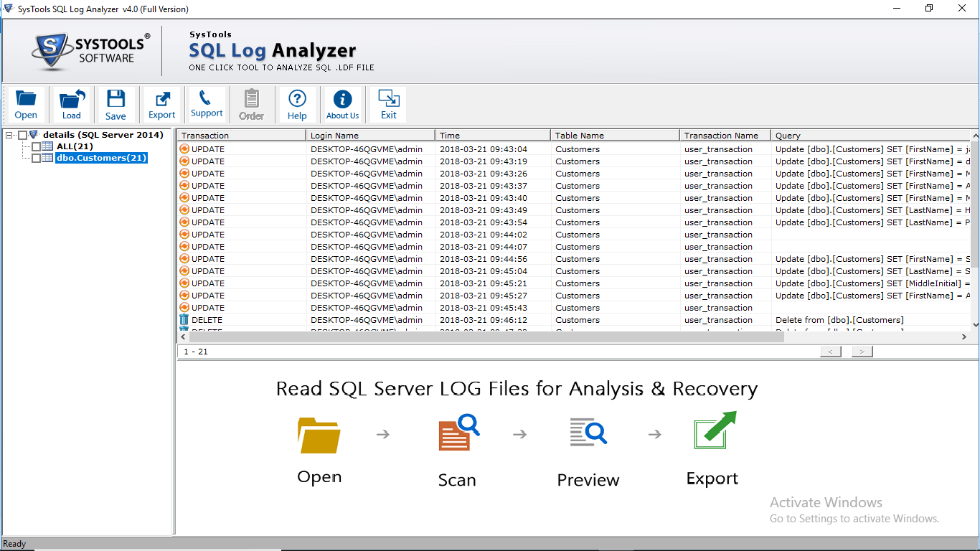The width and height of the screenshot is (980, 551).
Task: Click the Table Name column header
Action: [x=615, y=135]
